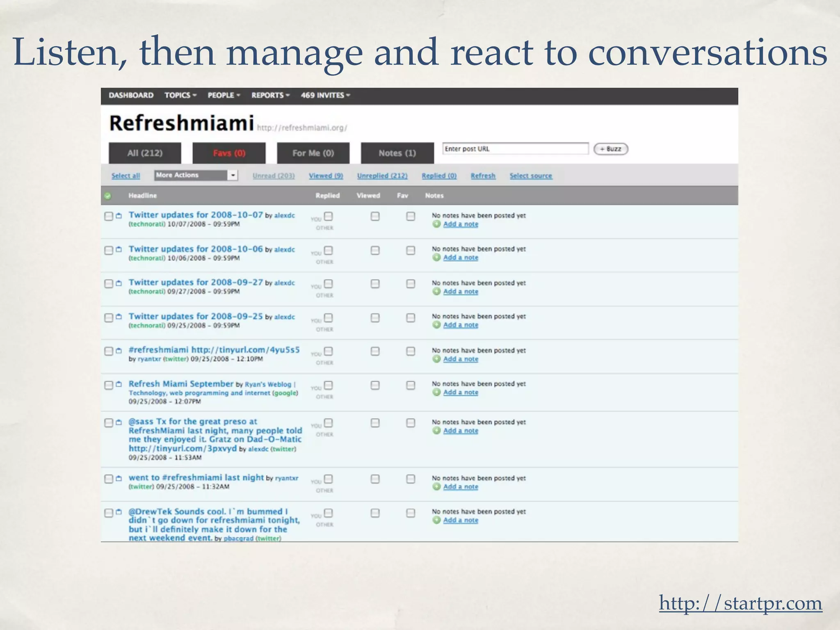Click small flag icon beside @sass Tx post

coord(119,422)
